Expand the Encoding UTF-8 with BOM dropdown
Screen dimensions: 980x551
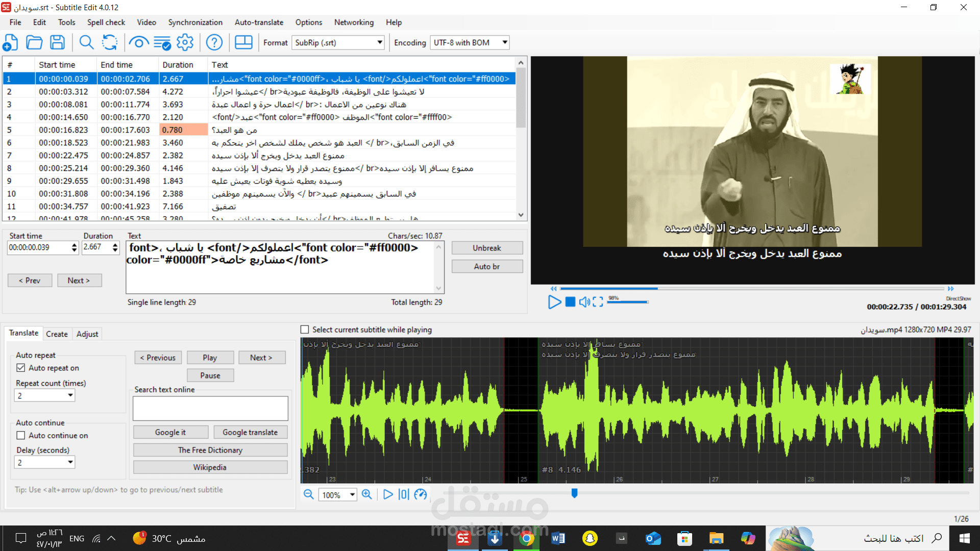pos(504,42)
